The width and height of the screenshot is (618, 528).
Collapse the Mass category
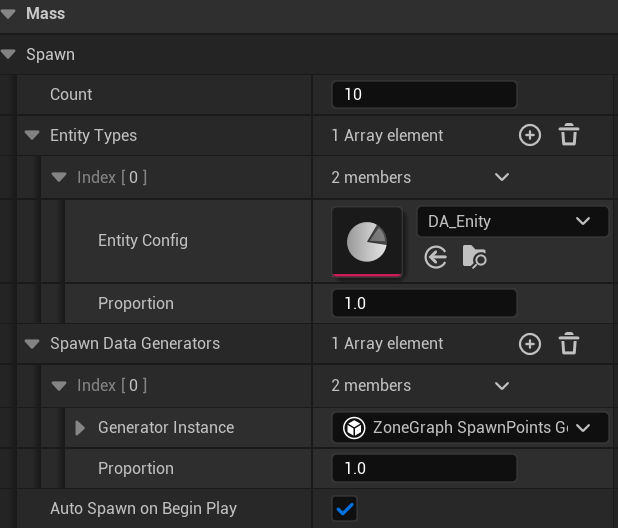[x=9, y=14]
